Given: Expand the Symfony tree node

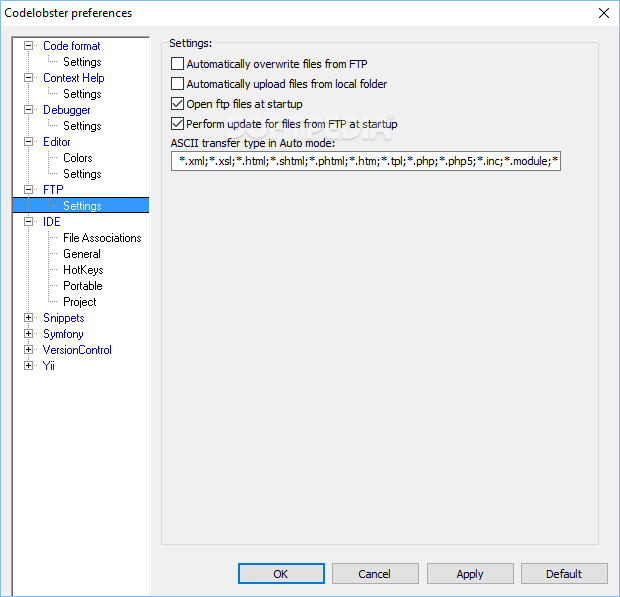Looking at the screenshot, I should 28,334.
